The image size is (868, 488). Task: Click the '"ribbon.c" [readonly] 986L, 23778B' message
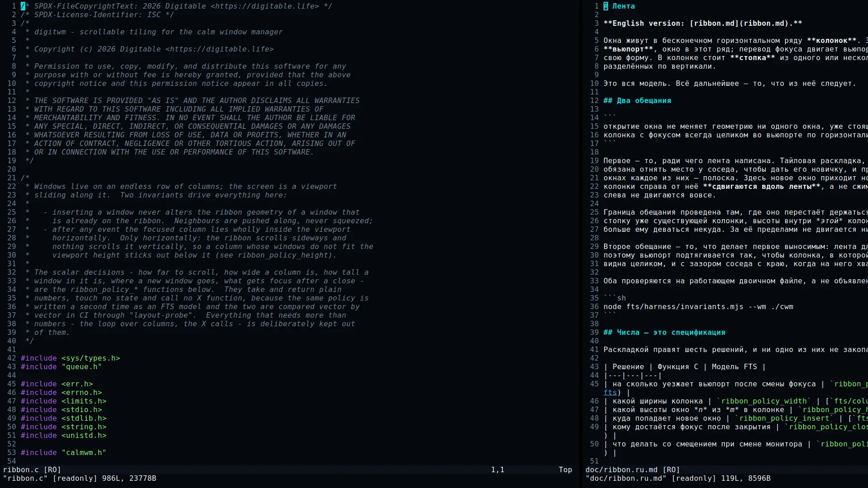pos(80,478)
